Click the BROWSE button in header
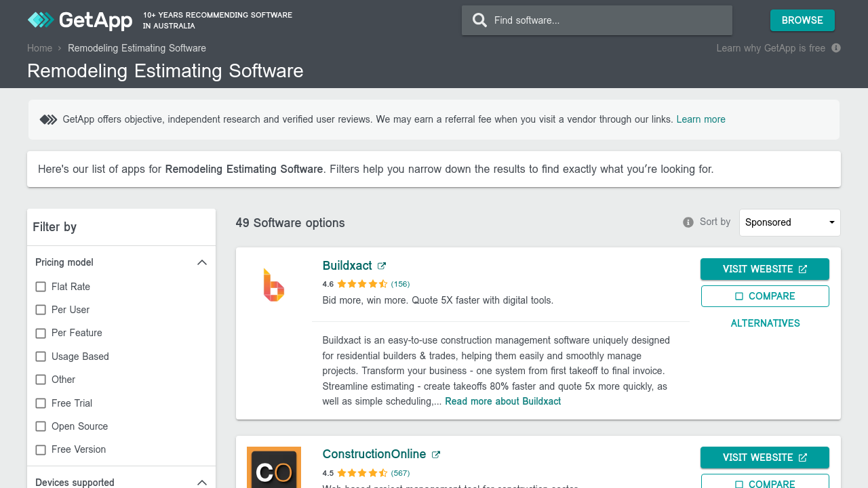The image size is (868, 488). click(802, 20)
